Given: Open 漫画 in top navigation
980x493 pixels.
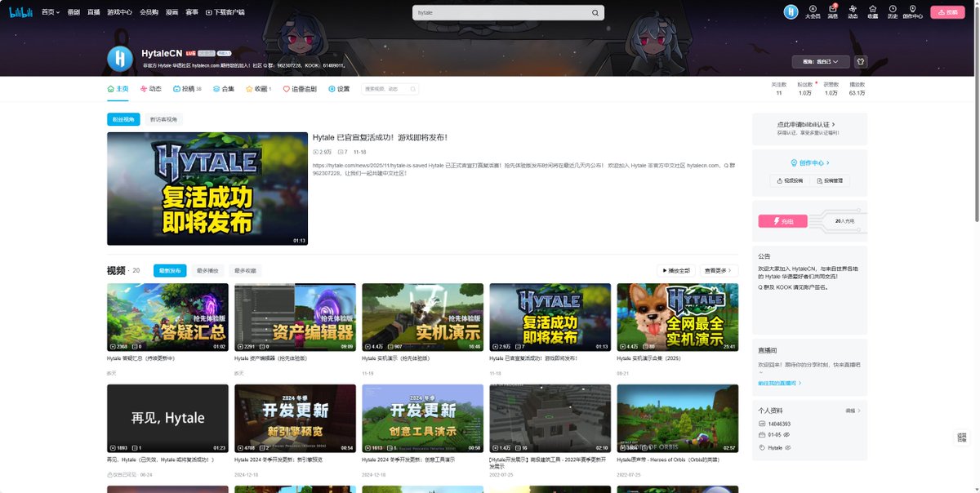Looking at the screenshot, I should [172, 12].
